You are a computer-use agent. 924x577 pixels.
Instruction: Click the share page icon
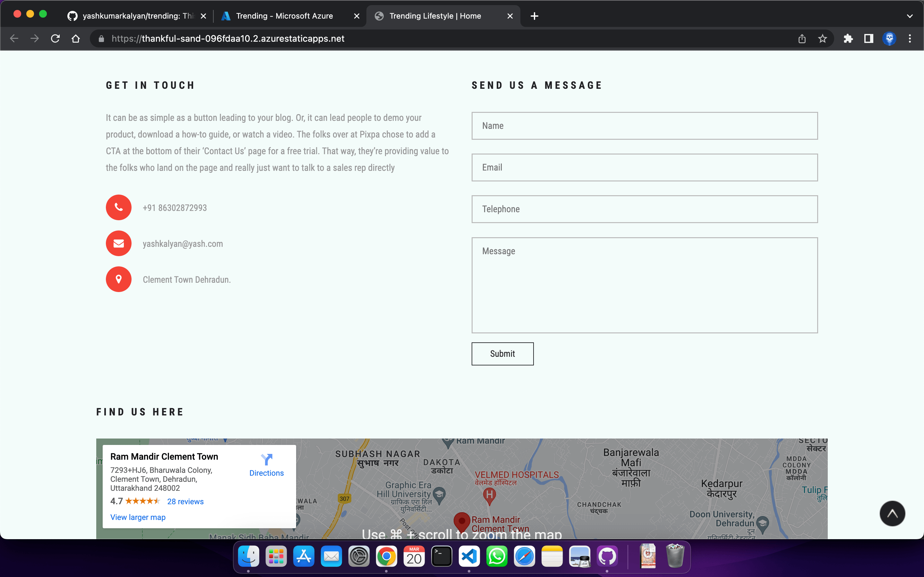point(802,38)
